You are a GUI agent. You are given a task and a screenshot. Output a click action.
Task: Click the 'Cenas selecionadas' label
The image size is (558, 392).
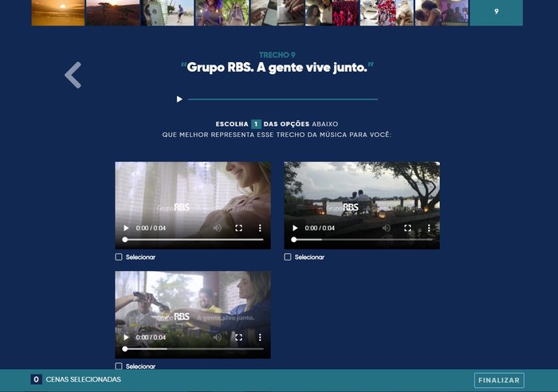[83, 379]
